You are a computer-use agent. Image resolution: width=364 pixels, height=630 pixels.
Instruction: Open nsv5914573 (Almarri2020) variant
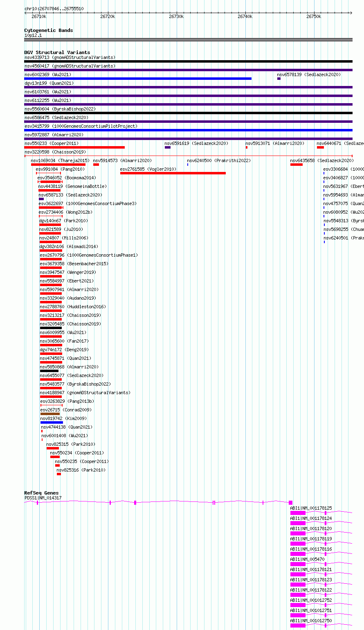[122, 160]
